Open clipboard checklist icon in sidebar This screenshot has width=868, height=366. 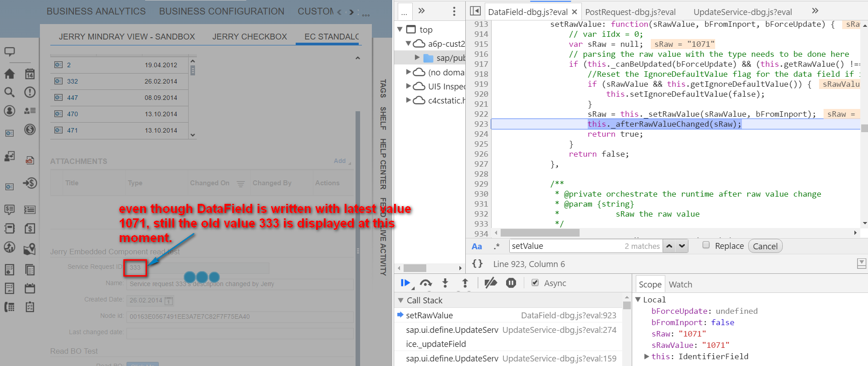click(30, 307)
